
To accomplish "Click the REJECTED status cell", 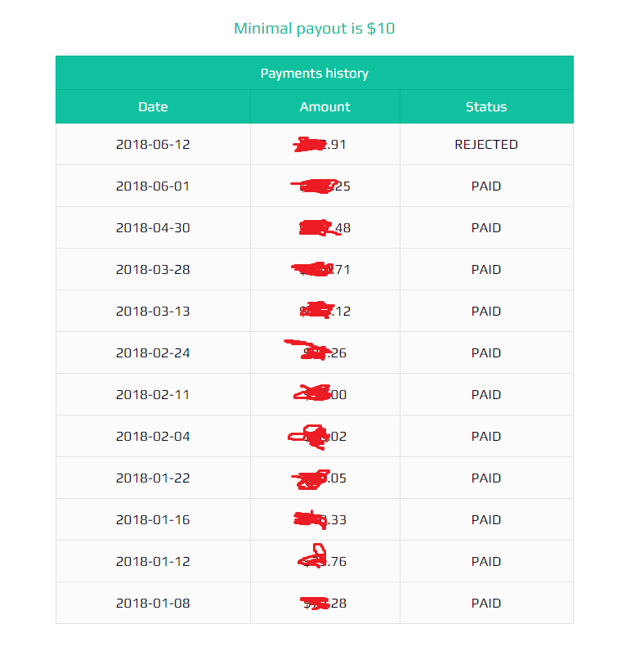I will pyautogui.click(x=486, y=145).
